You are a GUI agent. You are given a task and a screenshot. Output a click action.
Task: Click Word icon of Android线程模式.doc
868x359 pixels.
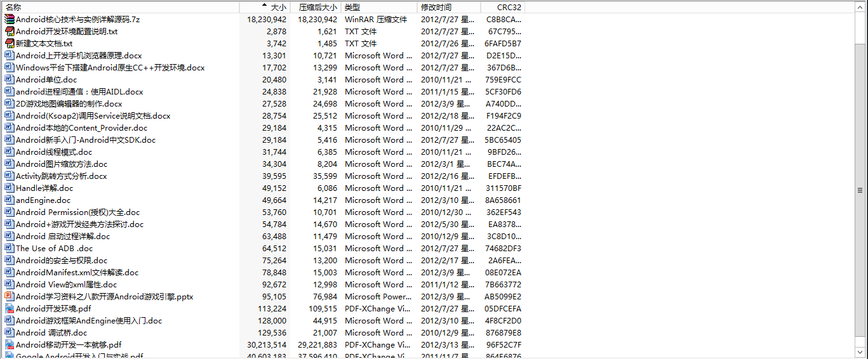click(10, 152)
